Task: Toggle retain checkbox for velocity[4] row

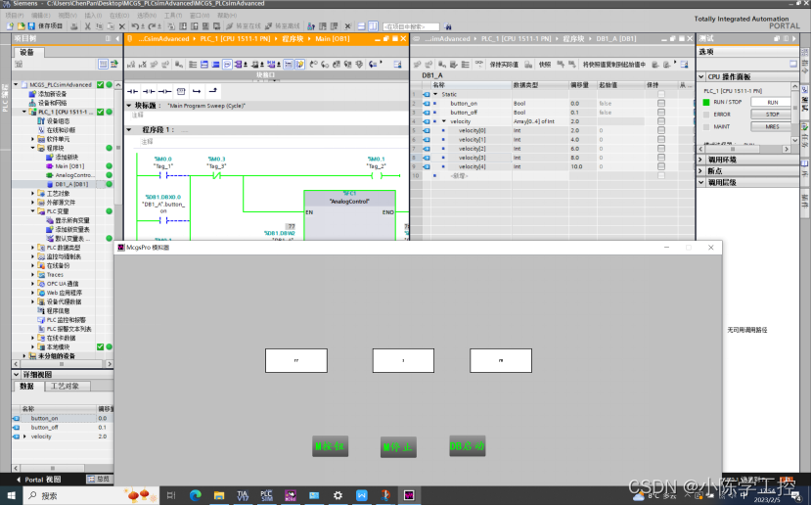Action: (x=660, y=166)
